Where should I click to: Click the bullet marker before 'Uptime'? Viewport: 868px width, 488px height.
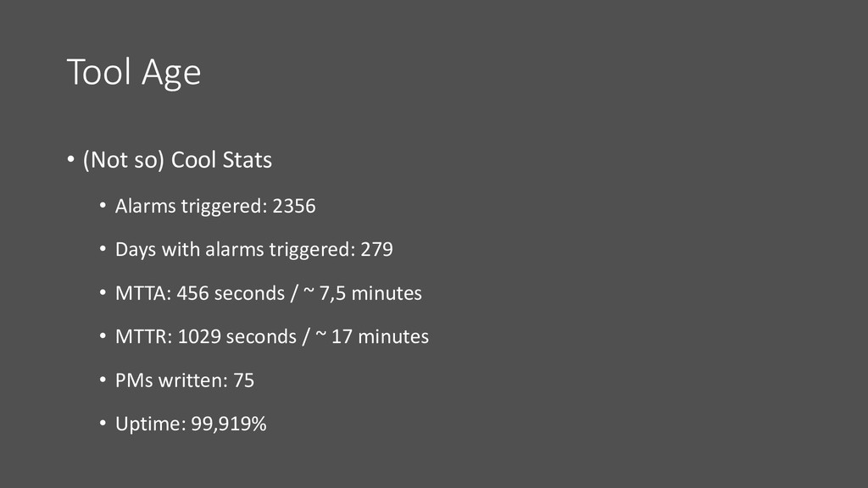[103, 424]
